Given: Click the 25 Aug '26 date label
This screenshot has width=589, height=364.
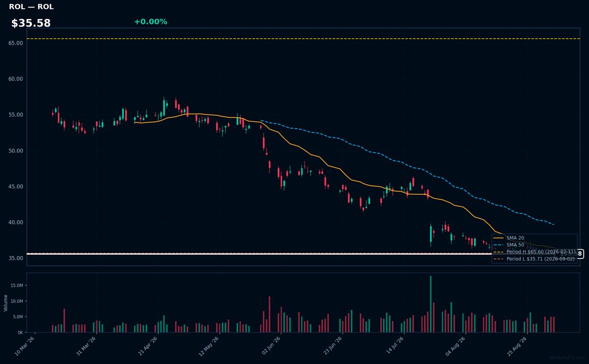Looking at the screenshot, I should pos(516,346).
